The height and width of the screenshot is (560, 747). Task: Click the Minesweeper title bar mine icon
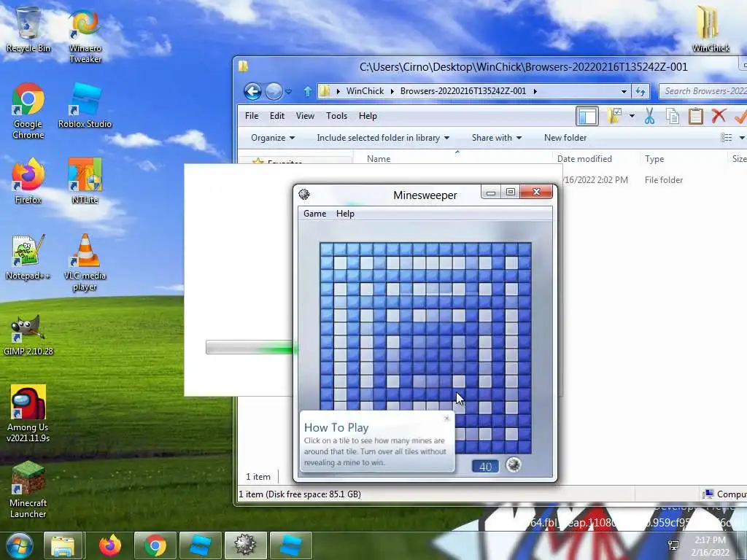coord(304,194)
